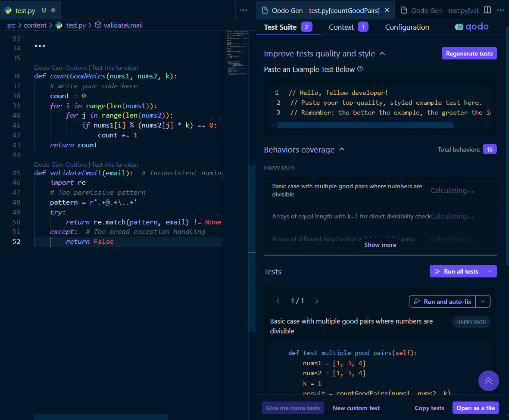
Task: Open the Qodo panel more actions ellipsis
Action: (x=500, y=10)
